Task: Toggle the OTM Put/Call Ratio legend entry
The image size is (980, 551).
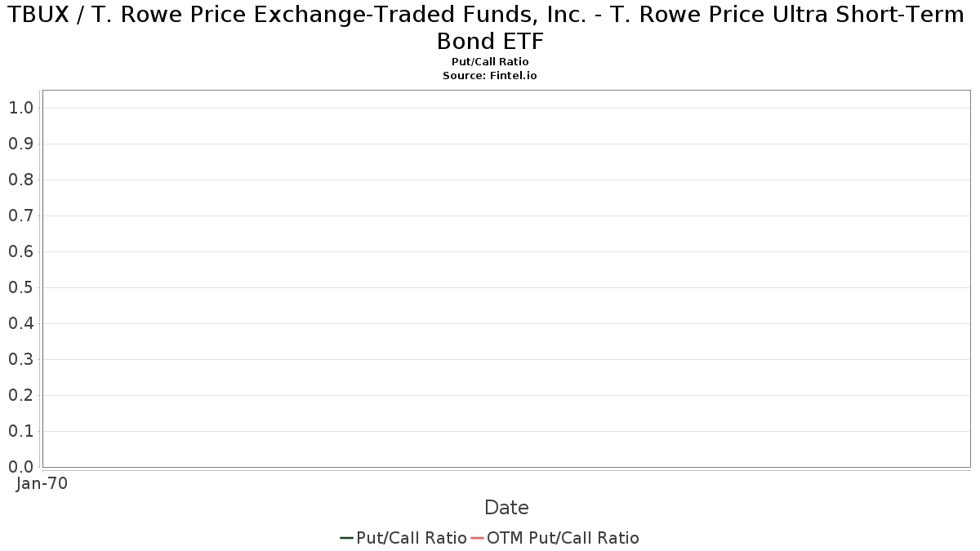Action: pyautogui.click(x=555, y=538)
